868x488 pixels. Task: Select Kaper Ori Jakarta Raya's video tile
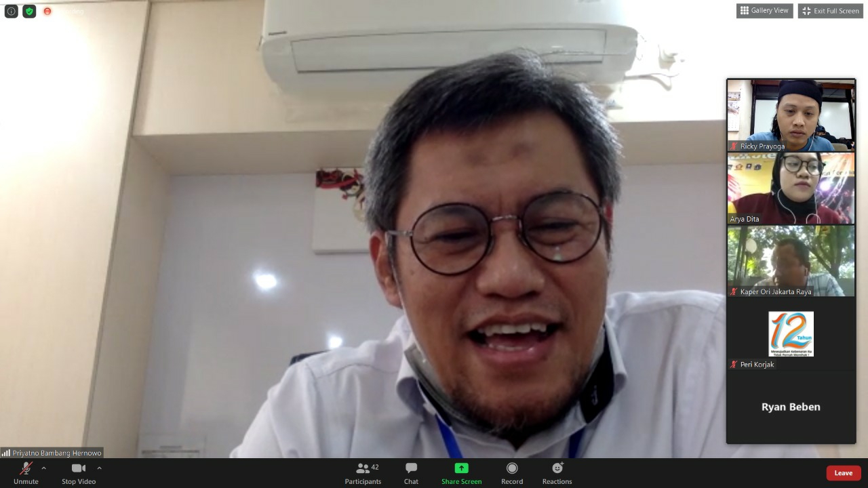coord(791,261)
